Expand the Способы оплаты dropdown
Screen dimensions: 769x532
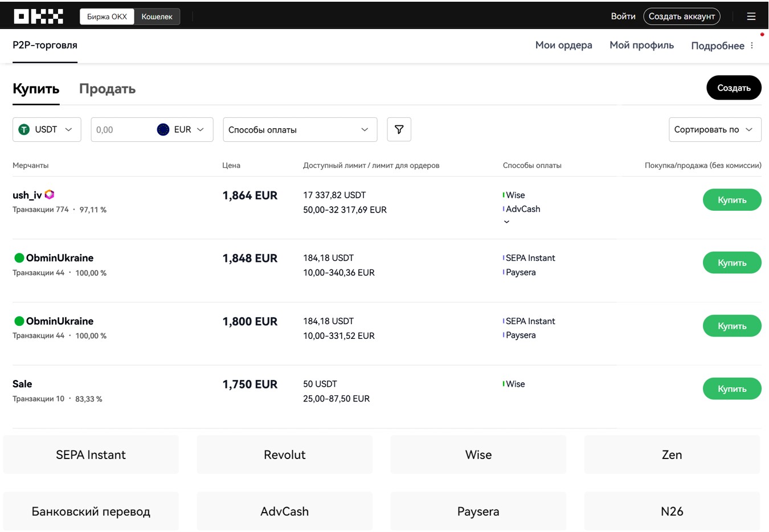pyautogui.click(x=300, y=129)
